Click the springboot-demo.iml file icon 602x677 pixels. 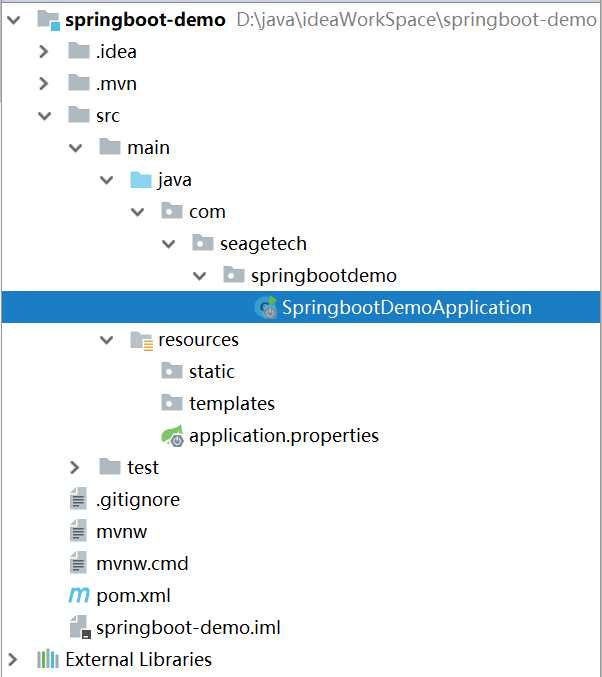tap(80, 627)
